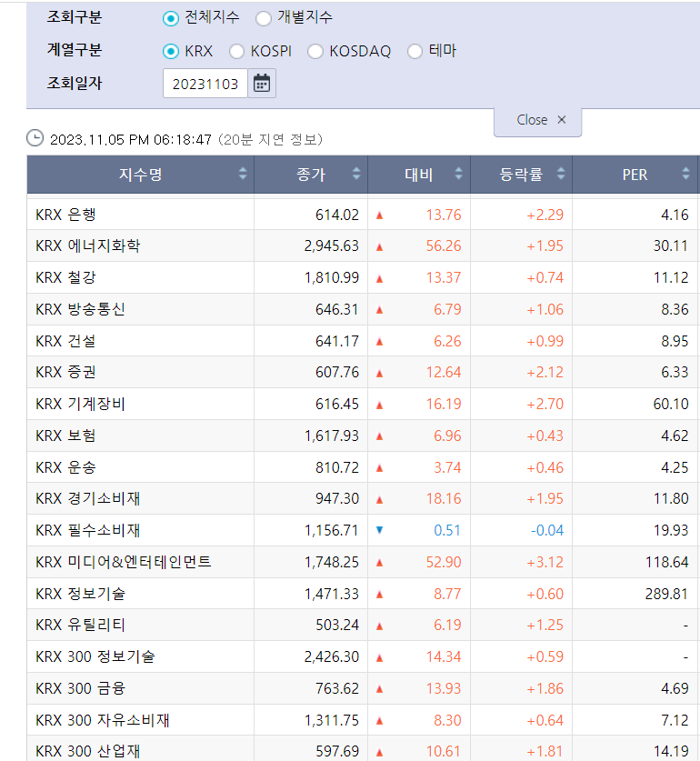Click the KRX 건설 index name

point(65,341)
